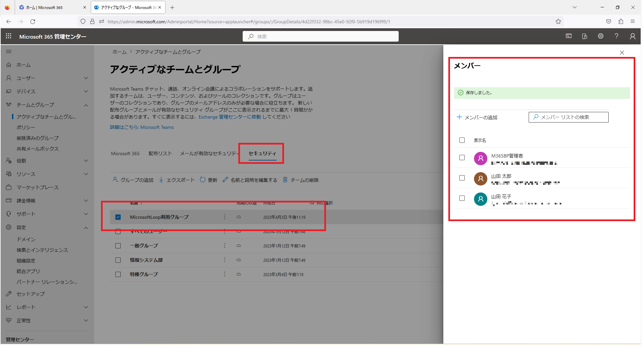Viewport: 644px width, 347px height.
Task: Open the Firefox extensions icon
Action: 621,22
